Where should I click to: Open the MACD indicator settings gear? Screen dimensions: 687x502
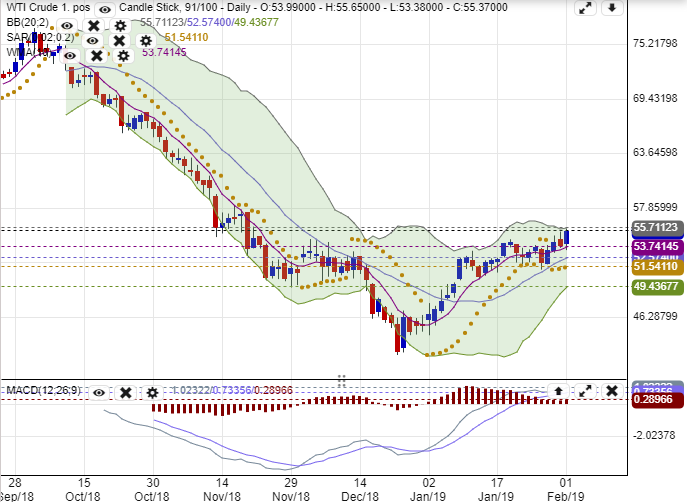pyautogui.click(x=152, y=392)
